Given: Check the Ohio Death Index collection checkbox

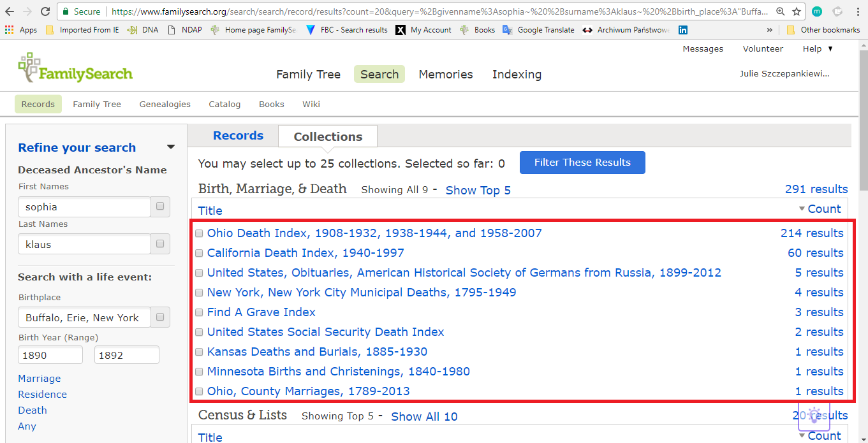Looking at the screenshot, I should [199, 233].
